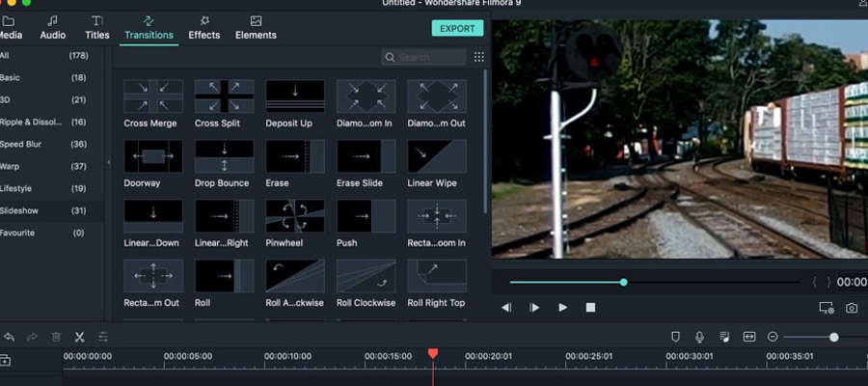Click the Undo arrow in timeline toolbar
This screenshot has width=868, height=386.
coord(10,337)
